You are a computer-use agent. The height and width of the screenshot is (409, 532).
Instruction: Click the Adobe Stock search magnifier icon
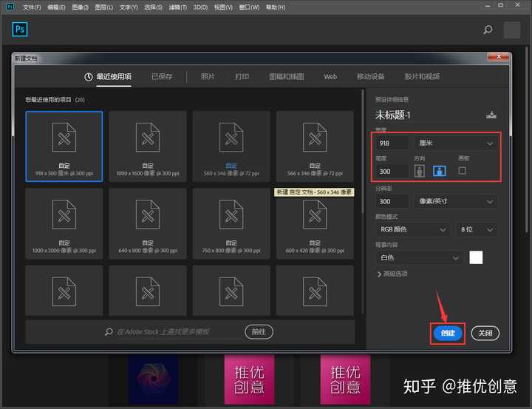pos(109,331)
